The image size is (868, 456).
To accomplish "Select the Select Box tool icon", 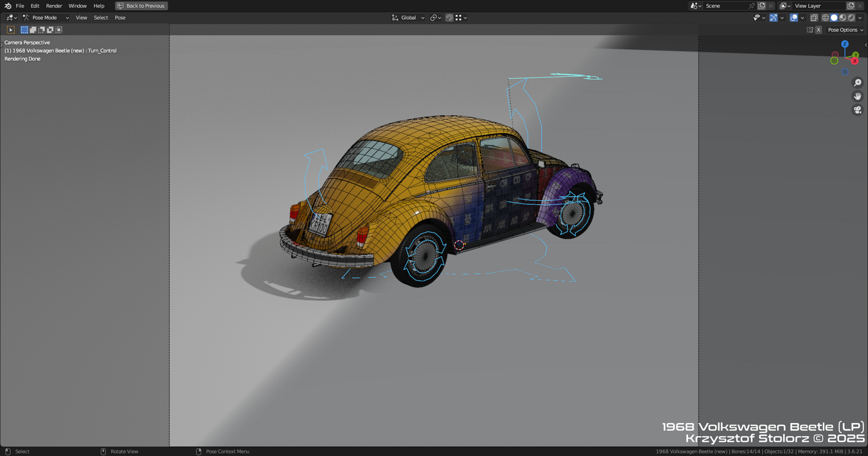I will point(10,30).
